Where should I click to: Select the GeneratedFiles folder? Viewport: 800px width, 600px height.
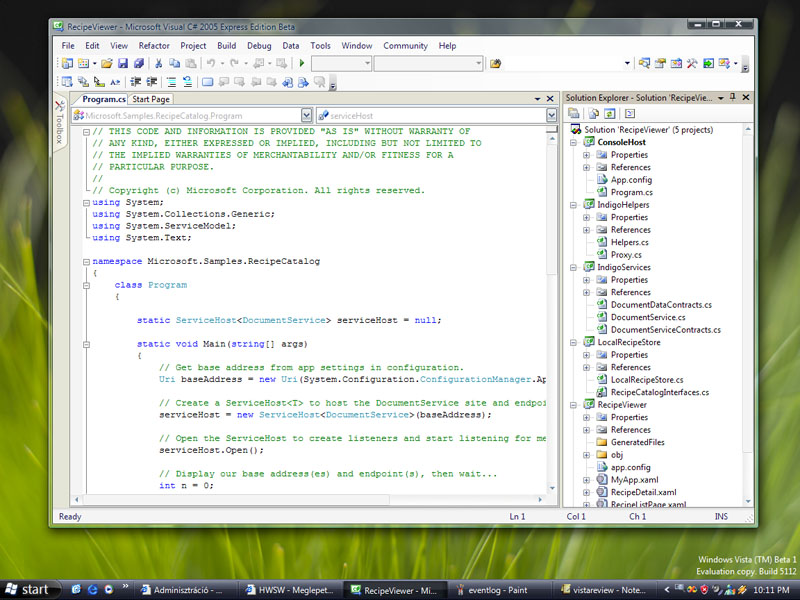click(x=638, y=442)
